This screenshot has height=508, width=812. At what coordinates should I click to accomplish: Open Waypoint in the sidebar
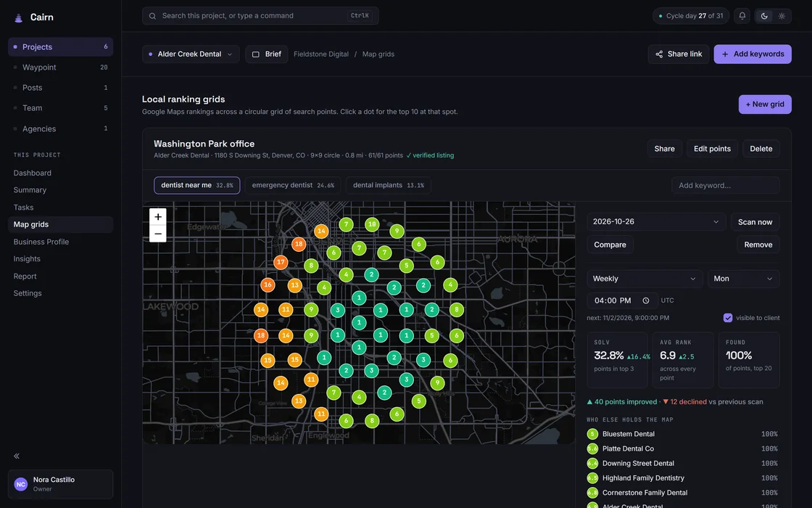click(x=61, y=67)
